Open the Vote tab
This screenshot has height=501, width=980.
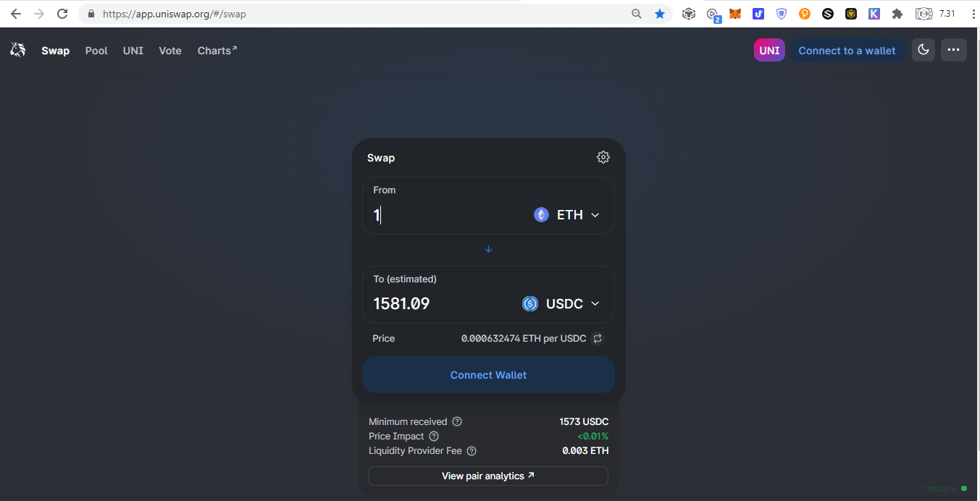pos(170,51)
